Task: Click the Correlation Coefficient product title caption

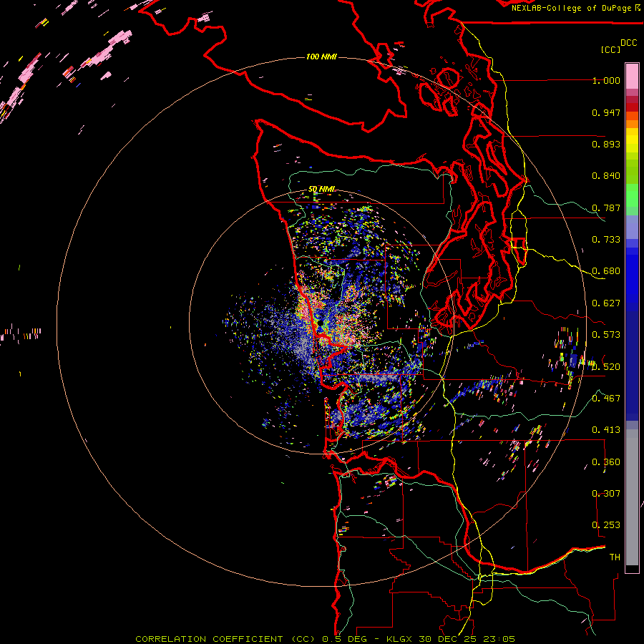Action: coord(325,639)
